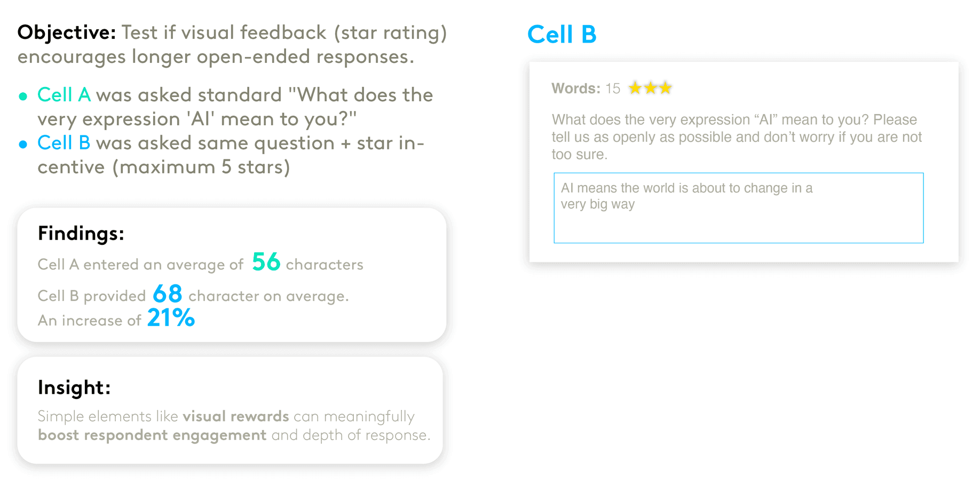
Task: Click the blue 68 character figure
Action: point(168,294)
